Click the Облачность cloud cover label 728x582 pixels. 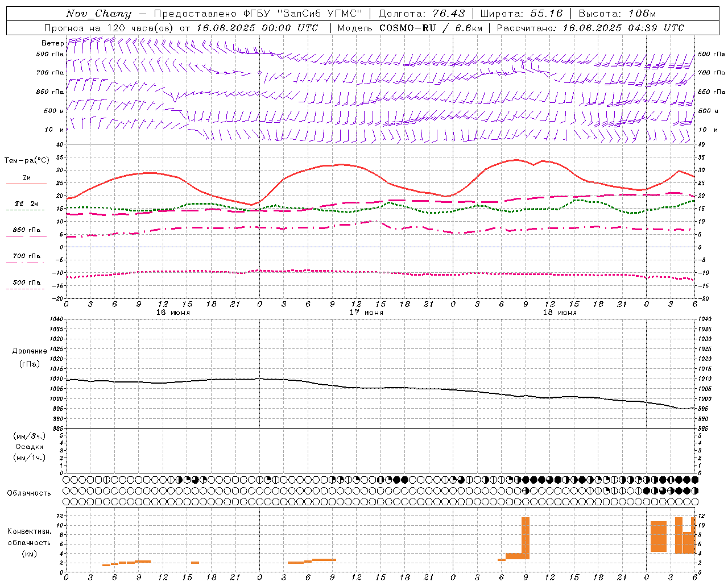pyautogui.click(x=29, y=493)
